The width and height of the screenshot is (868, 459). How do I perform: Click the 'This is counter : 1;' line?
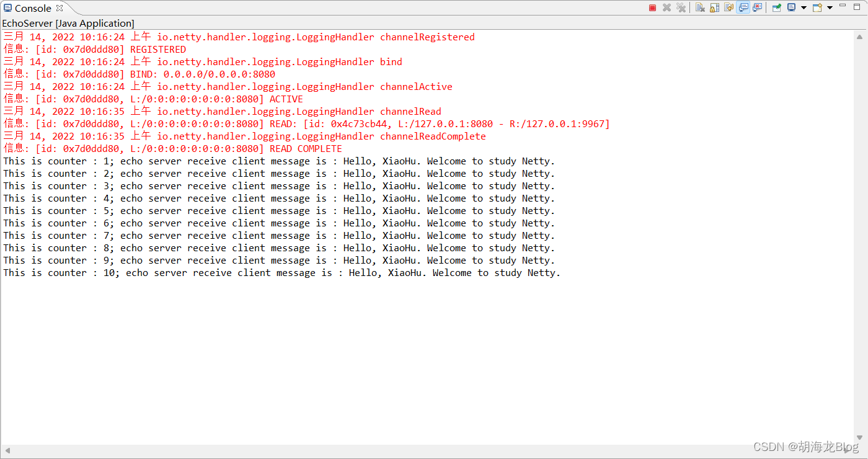279,161
